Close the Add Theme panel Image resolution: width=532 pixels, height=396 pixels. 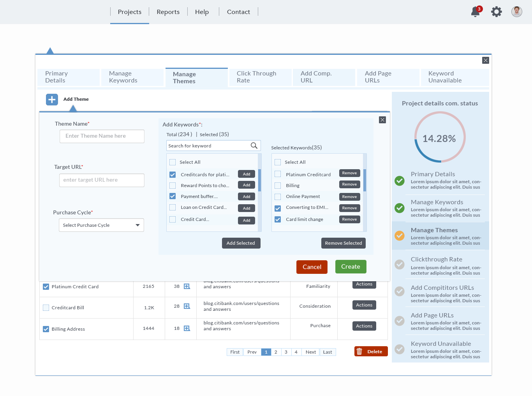382,120
